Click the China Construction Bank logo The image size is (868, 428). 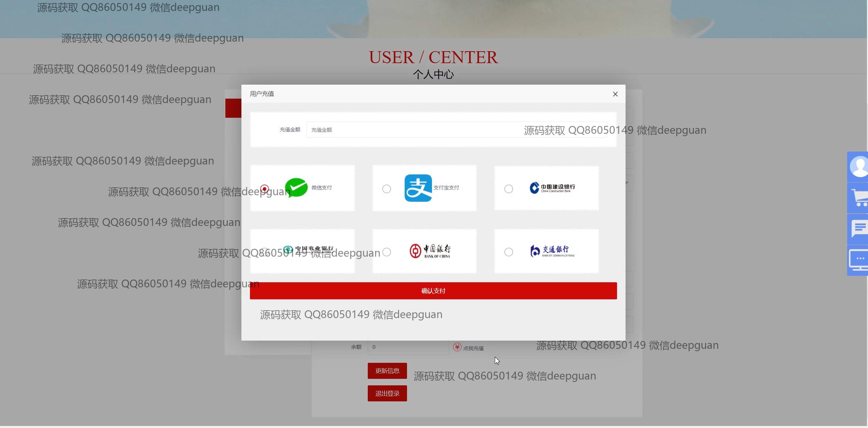pyautogui.click(x=552, y=188)
